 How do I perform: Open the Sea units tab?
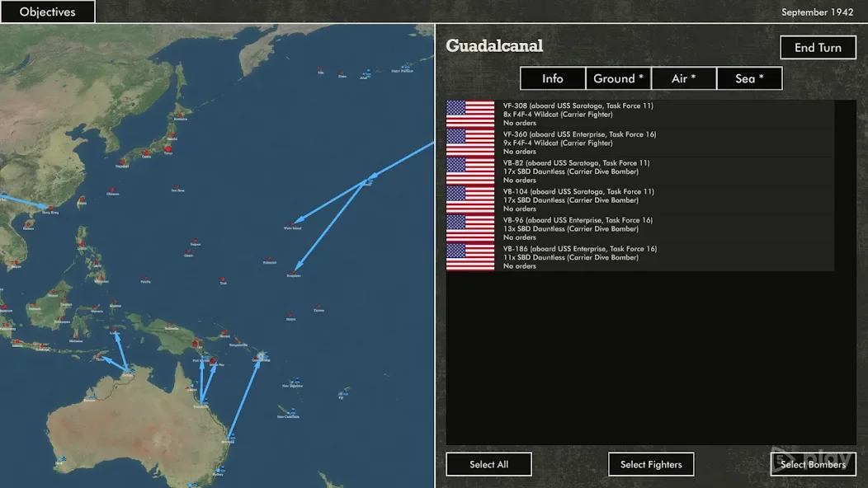(748, 78)
